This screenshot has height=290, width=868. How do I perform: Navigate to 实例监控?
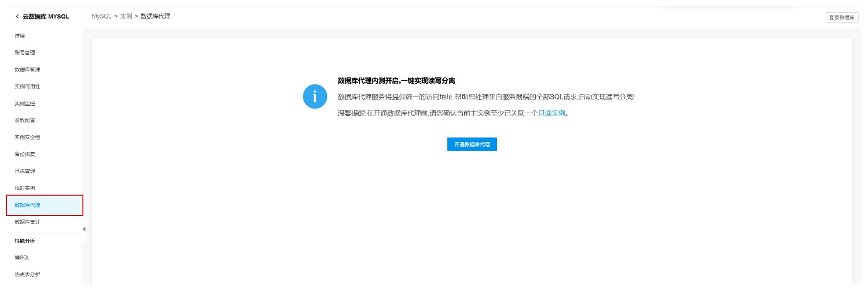[25, 103]
